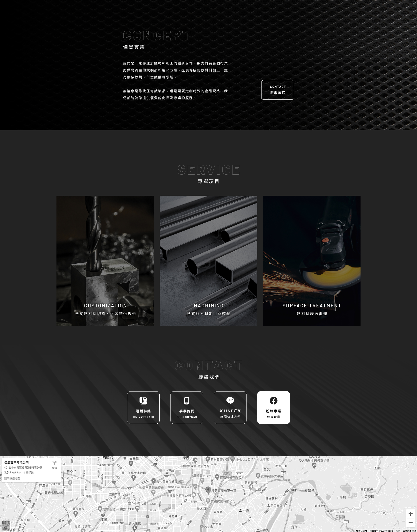Zoom out on the map with minus button
This screenshot has width=417, height=532.
pos(410,522)
